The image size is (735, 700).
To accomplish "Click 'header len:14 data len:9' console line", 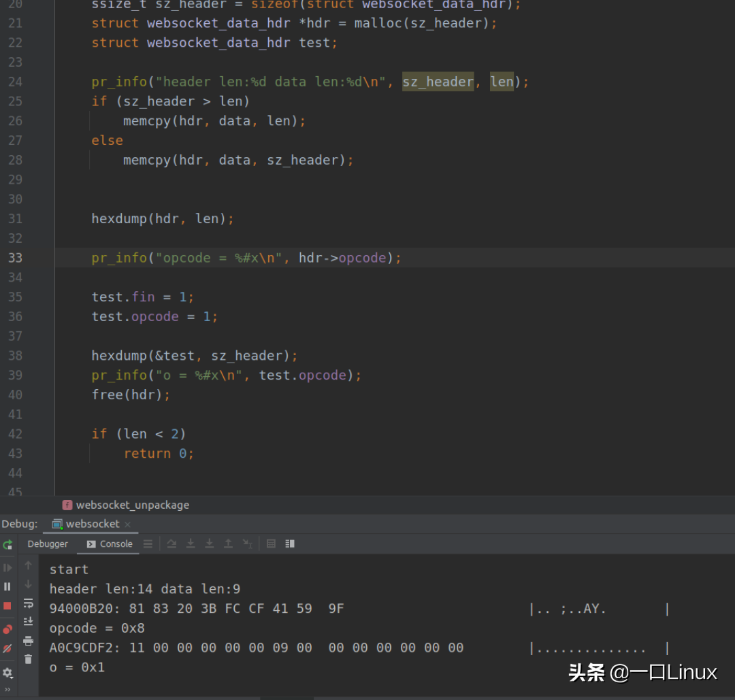I will pyautogui.click(x=145, y=589).
